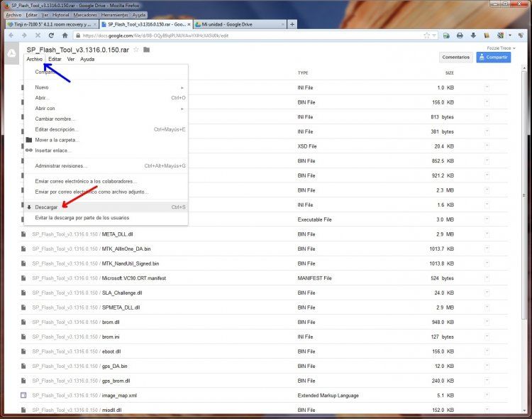Screen dimensions: 532x419
Task: Click the SIZE column header
Action: coord(449,72)
